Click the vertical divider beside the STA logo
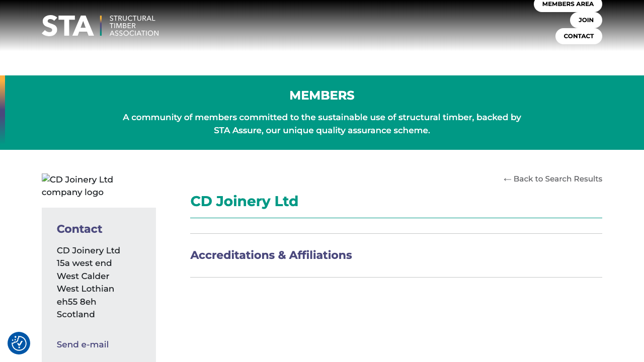 click(101, 25)
